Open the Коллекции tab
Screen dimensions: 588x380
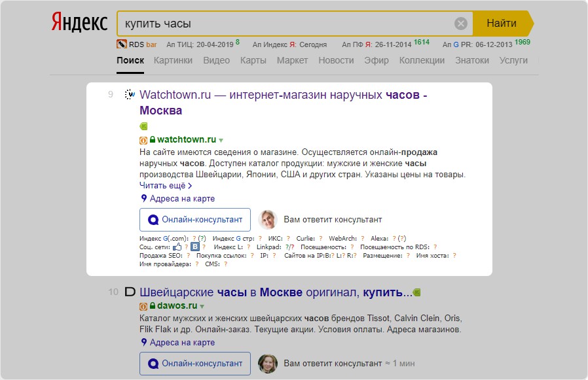pos(422,60)
